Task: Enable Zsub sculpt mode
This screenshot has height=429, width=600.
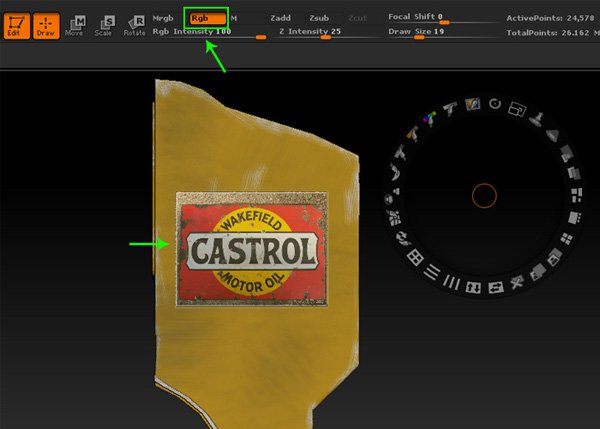Action: tap(319, 18)
